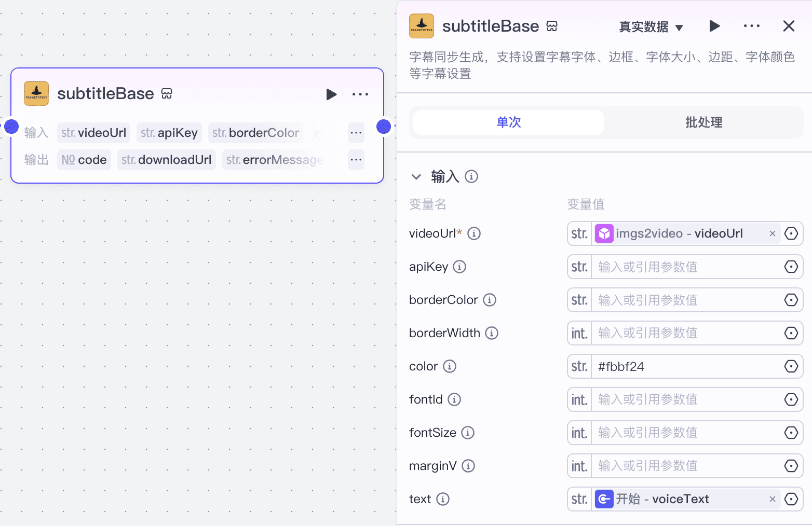The height and width of the screenshot is (526, 812).
Task: Collapse the 输入 section
Action: pyautogui.click(x=416, y=176)
